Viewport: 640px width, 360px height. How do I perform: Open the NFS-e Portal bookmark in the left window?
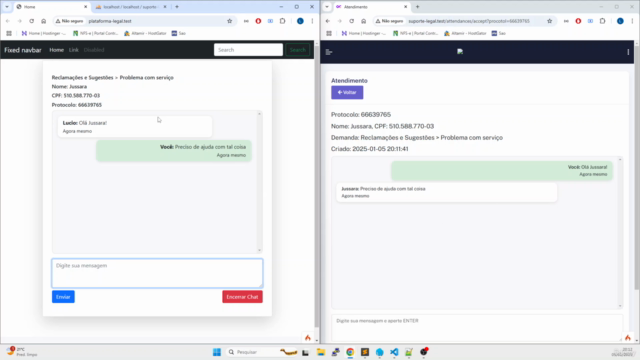coord(96,33)
